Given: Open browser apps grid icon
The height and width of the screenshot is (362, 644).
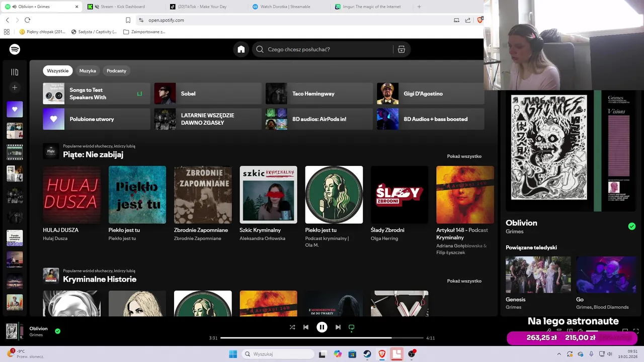Looking at the screenshot, I should (7, 32).
